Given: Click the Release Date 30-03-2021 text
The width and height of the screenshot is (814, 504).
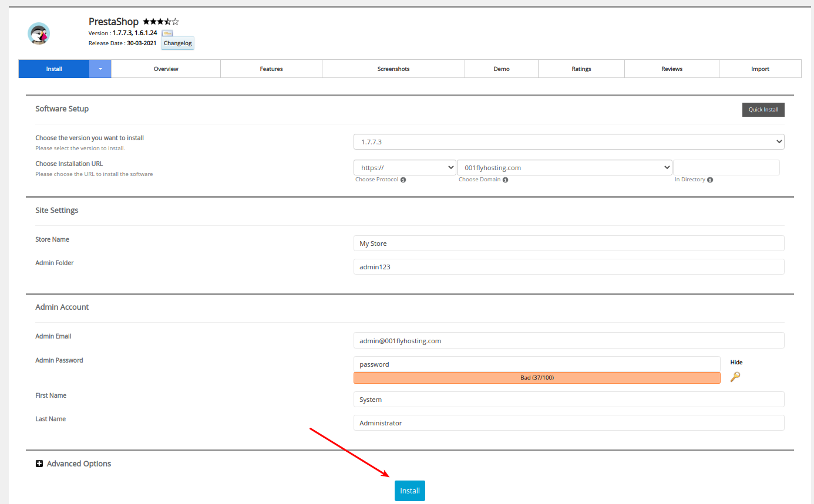Looking at the screenshot, I should (x=122, y=43).
